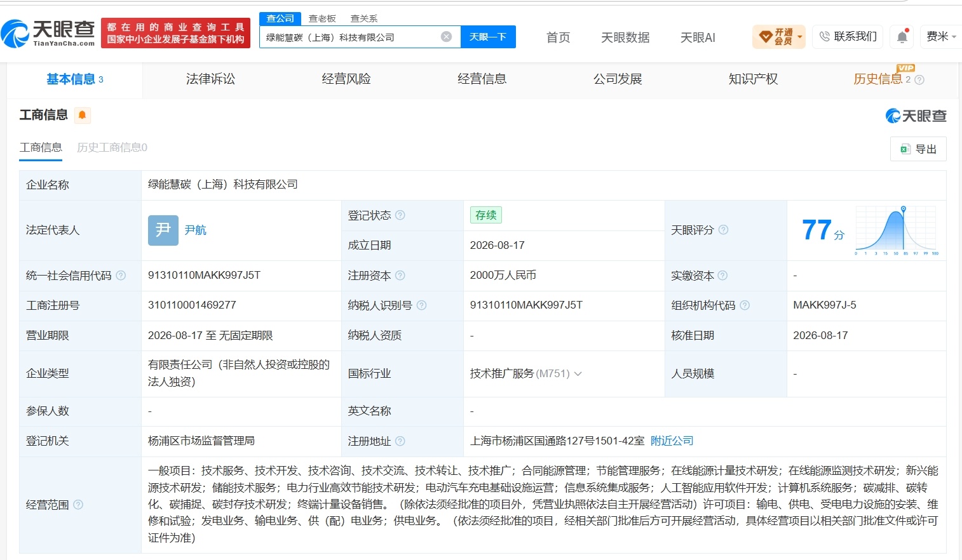Screen dimensions: 962x560
Task: Select the 工商信息 sub-tab
Action: point(41,147)
